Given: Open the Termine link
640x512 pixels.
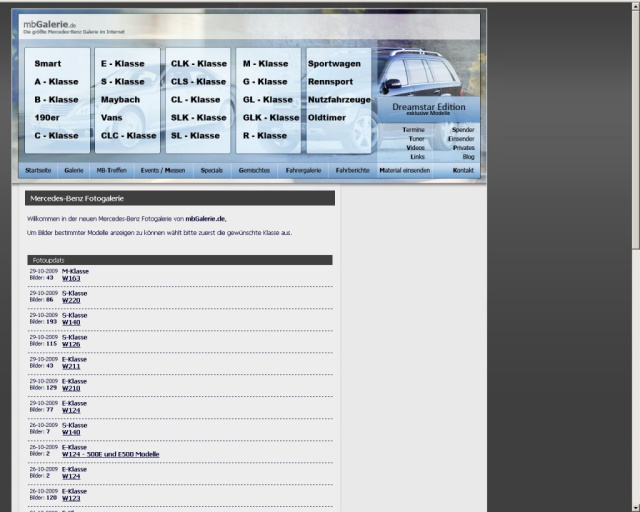Looking at the screenshot, I should [x=413, y=130].
